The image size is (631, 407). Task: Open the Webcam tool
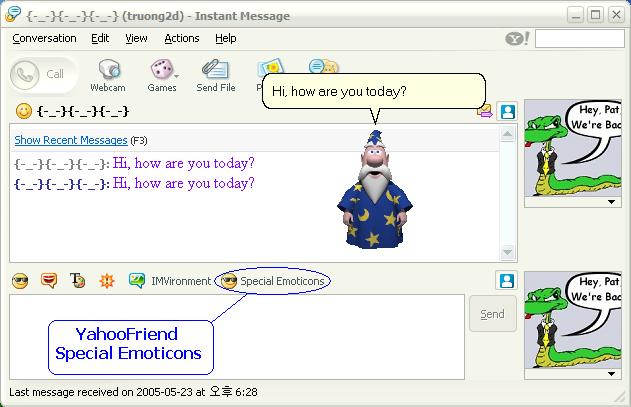[108, 75]
